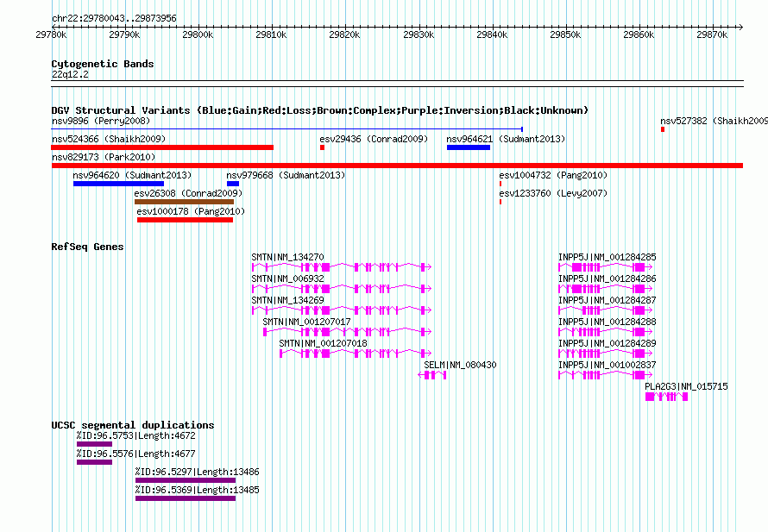768x532 pixels.
Task: Click the 22q12.2 band label
Action: click(x=70, y=74)
